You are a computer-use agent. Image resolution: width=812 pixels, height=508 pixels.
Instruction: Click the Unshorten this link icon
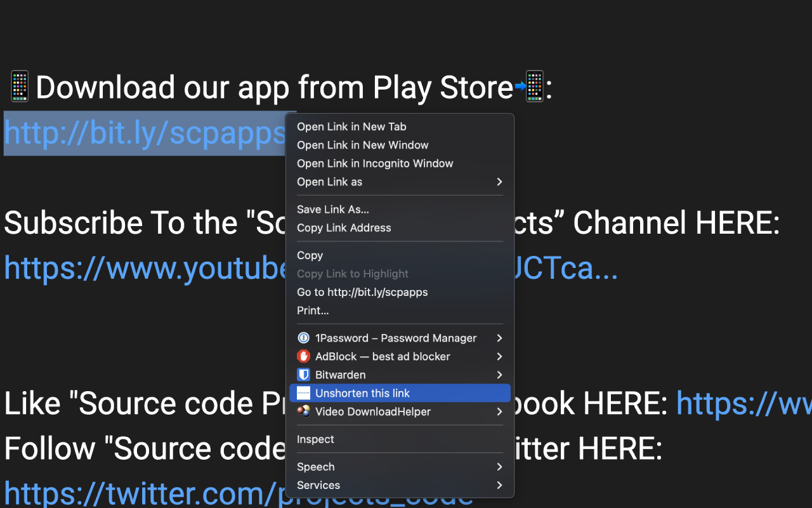coord(303,393)
